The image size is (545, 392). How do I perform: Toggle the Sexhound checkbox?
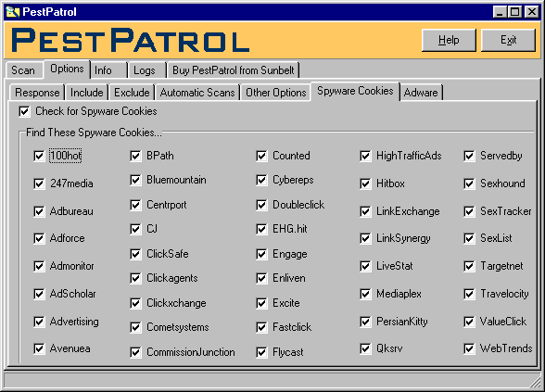coord(469,183)
